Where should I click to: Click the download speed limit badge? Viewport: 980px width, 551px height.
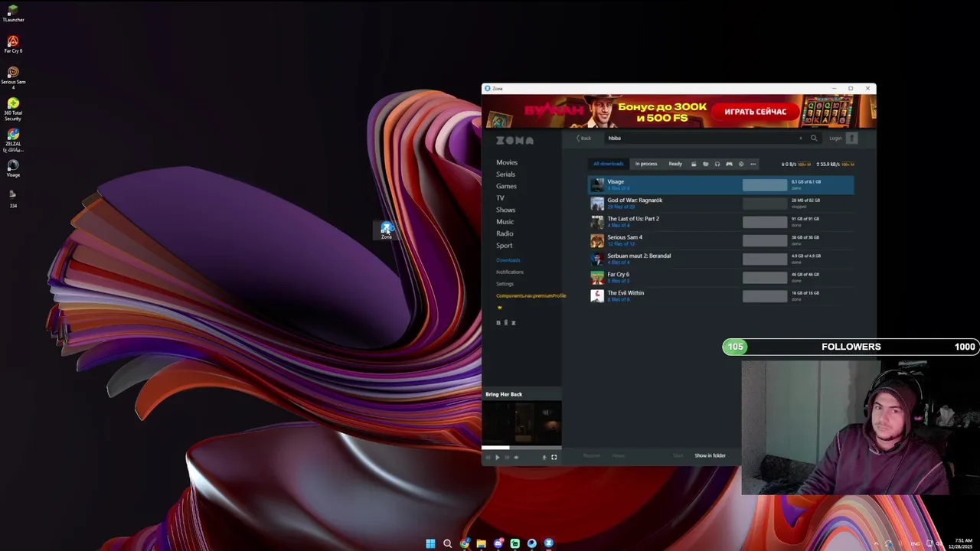tap(804, 165)
